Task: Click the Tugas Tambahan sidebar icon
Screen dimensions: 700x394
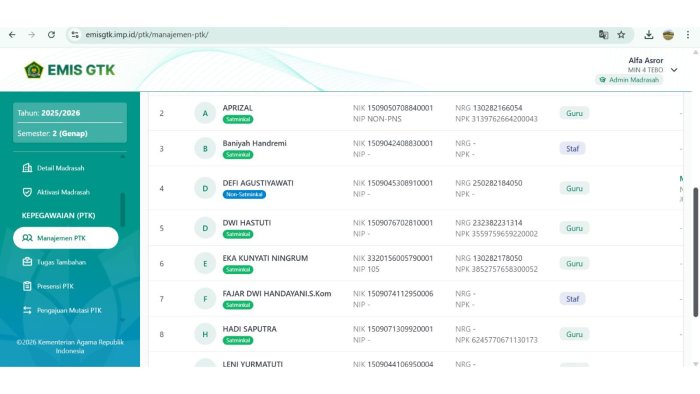Action: [27, 262]
